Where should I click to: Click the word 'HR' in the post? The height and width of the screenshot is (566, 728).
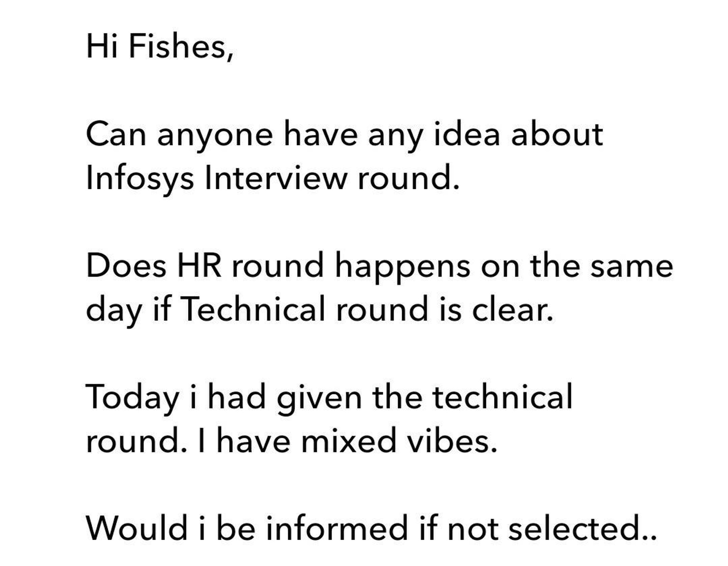[199, 266]
